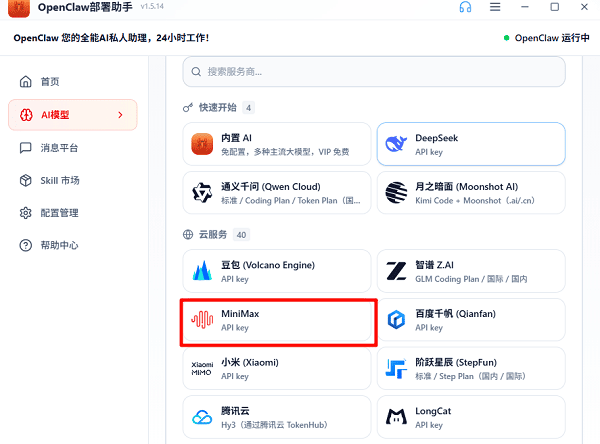Select the AI模型 sidebar item
This screenshot has width=600, height=444.
coord(73,115)
